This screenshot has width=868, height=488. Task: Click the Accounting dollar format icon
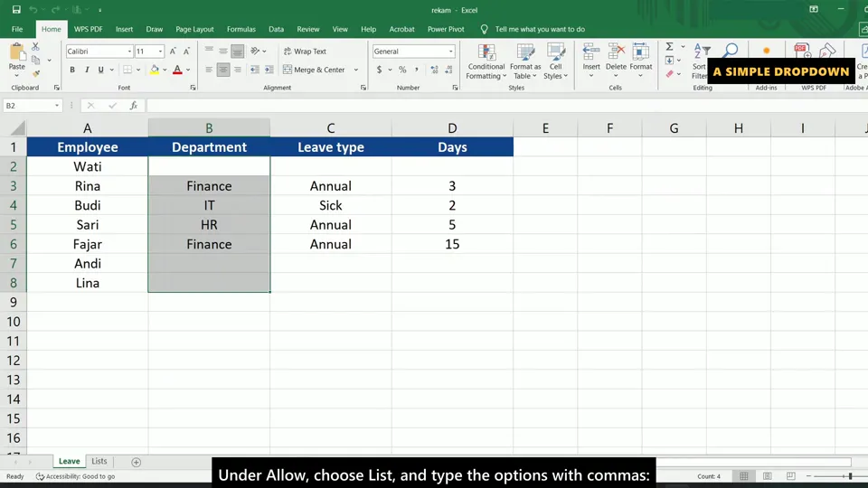coord(379,70)
